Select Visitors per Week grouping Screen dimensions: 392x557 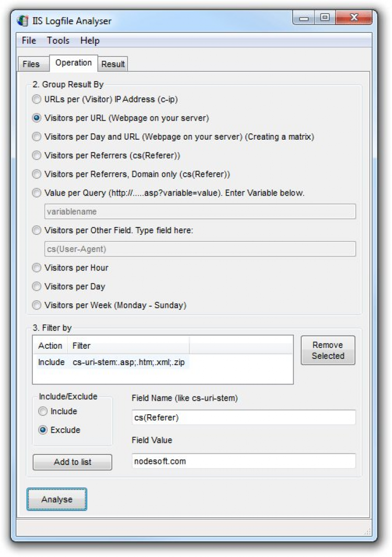coord(37,305)
